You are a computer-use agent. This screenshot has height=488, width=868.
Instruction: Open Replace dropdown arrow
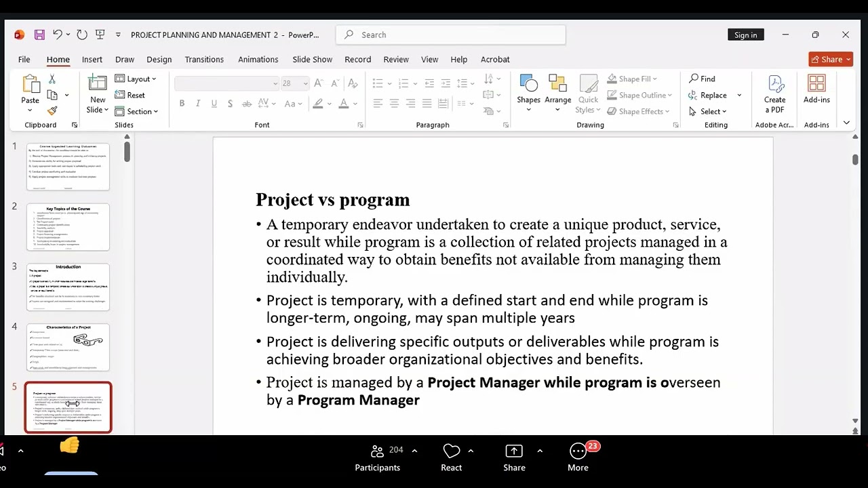739,95
